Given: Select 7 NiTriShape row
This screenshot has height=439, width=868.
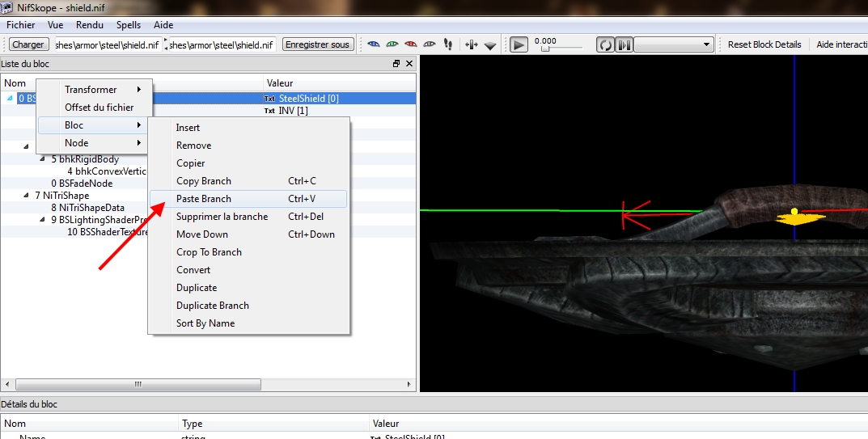Looking at the screenshot, I should (x=61, y=196).
